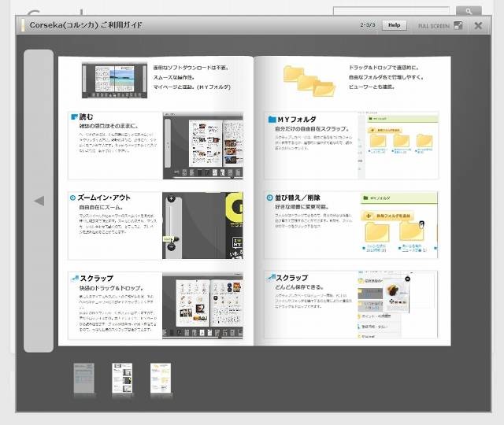Click the right スクラップ saved-page screenshot
The image size is (504, 425).
pyautogui.click(x=398, y=305)
